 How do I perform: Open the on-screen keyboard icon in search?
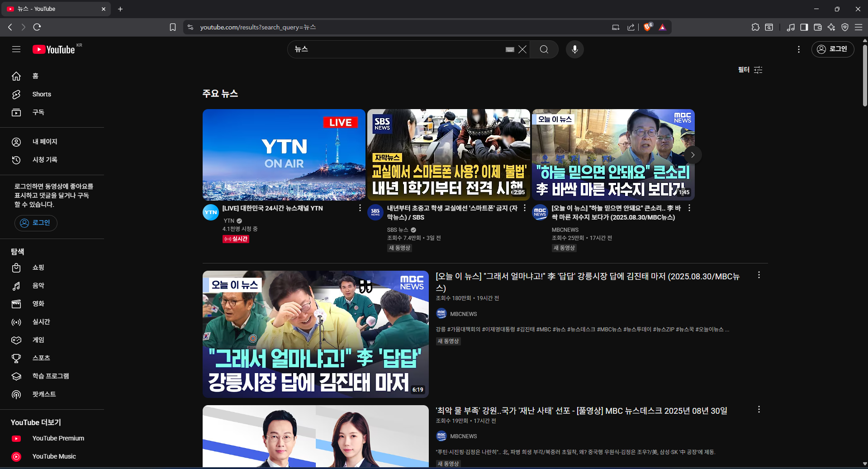pyautogui.click(x=510, y=49)
